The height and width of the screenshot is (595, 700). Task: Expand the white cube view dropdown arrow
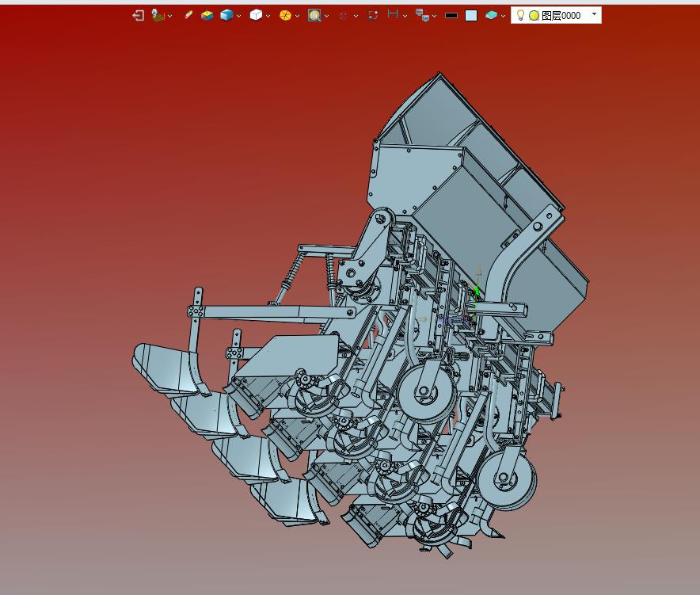pyautogui.click(x=268, y=16)
